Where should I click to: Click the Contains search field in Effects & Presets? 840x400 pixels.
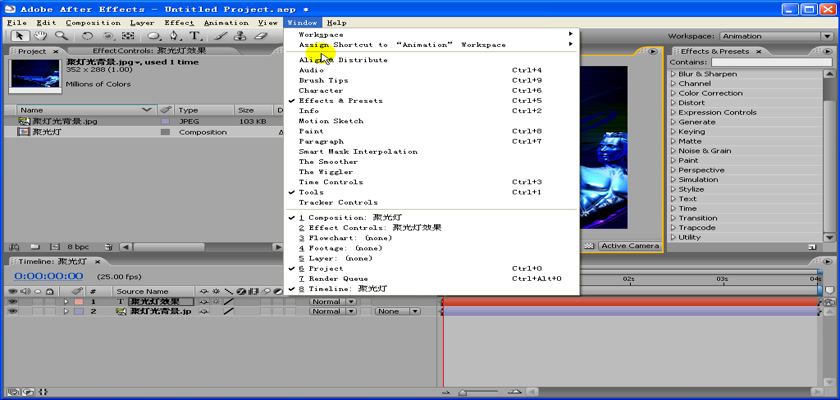point(772,63)
